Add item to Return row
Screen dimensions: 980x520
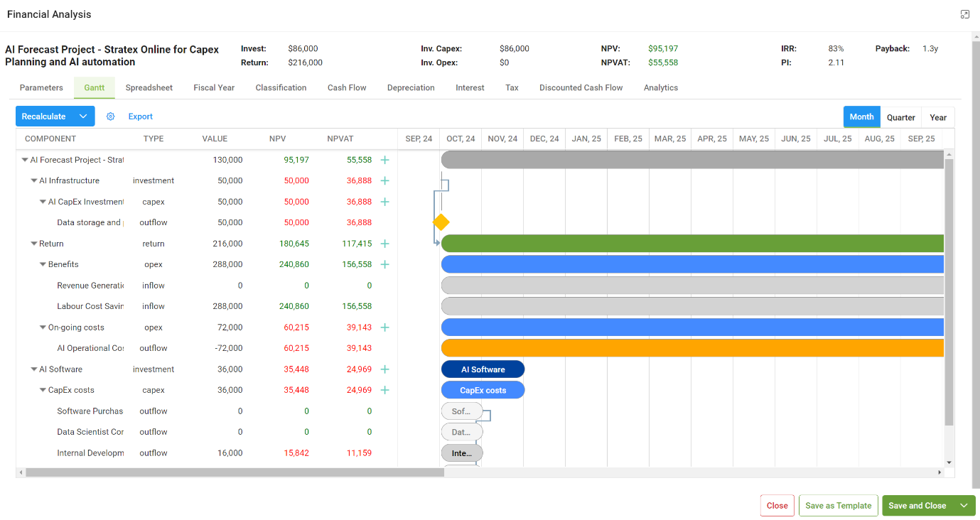384,244
